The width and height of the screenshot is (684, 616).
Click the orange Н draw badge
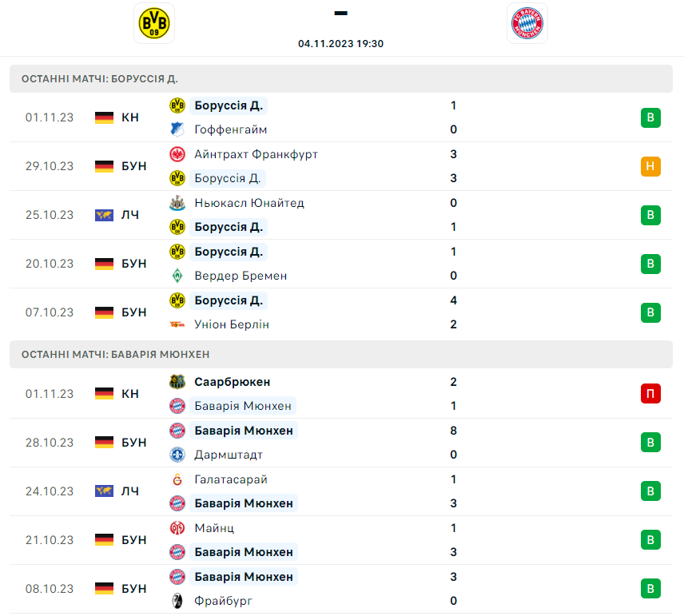[650, 166]
